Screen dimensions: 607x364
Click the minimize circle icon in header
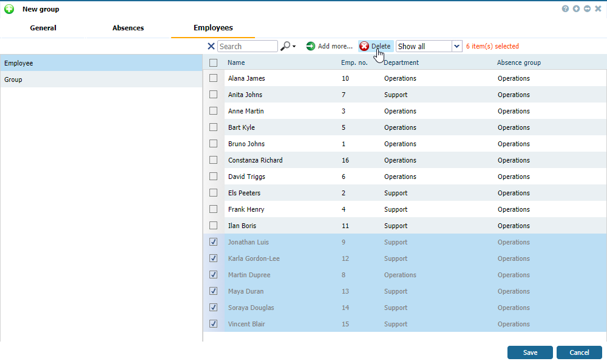coord(587,9)
